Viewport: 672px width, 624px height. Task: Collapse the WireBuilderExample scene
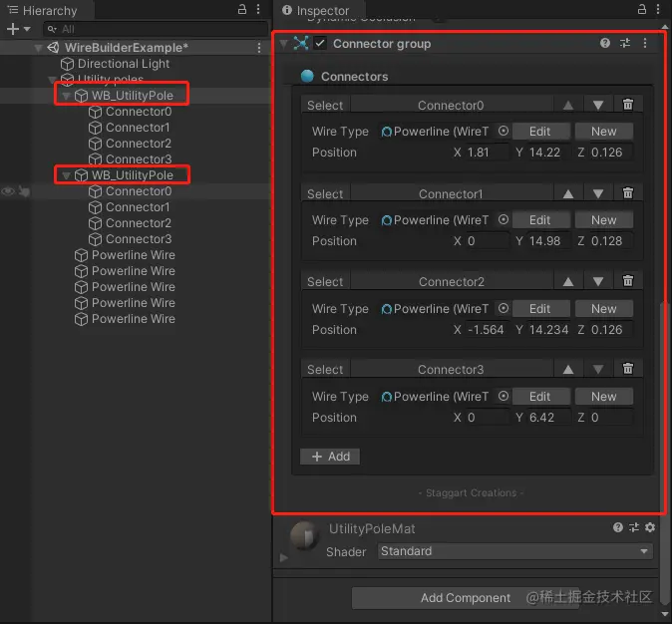tap(38, 48)
